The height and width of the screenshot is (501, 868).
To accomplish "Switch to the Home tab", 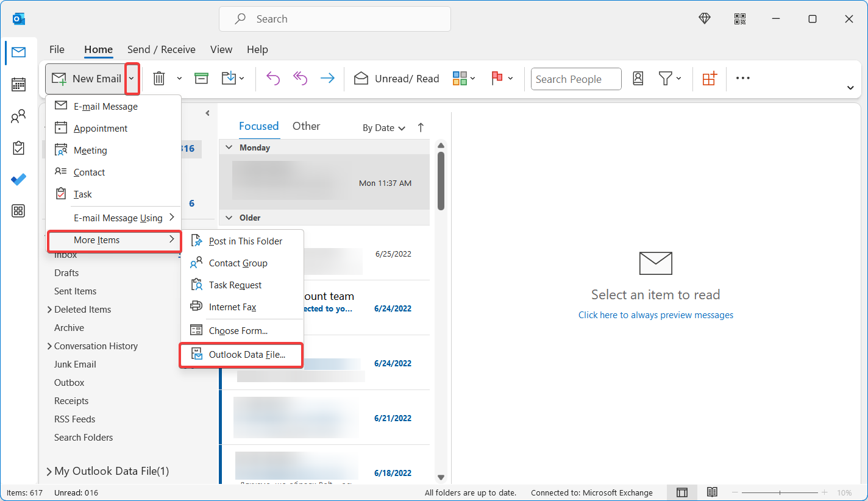I will pyautogui.click(x=98, y=49).
